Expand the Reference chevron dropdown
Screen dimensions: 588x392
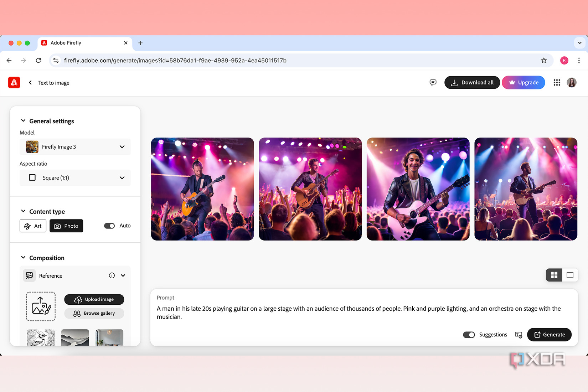[x=123, y=275]
